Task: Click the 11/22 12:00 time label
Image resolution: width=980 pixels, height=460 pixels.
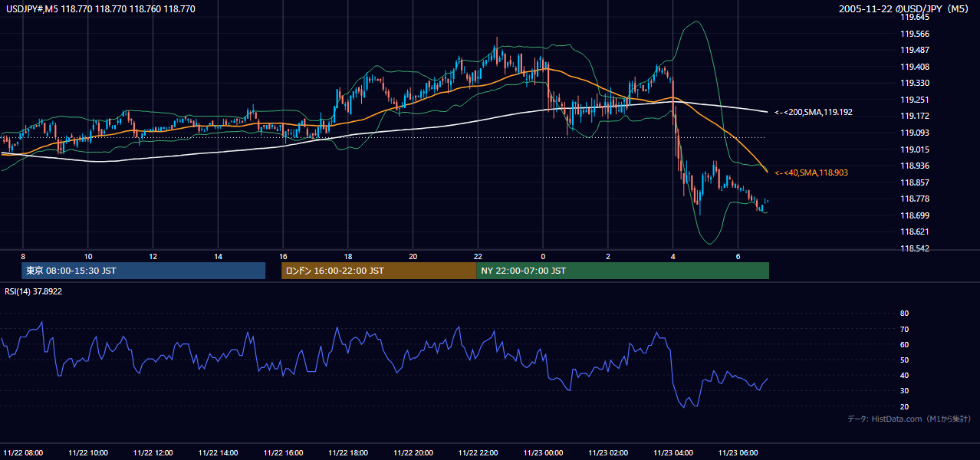Action: 153,452
